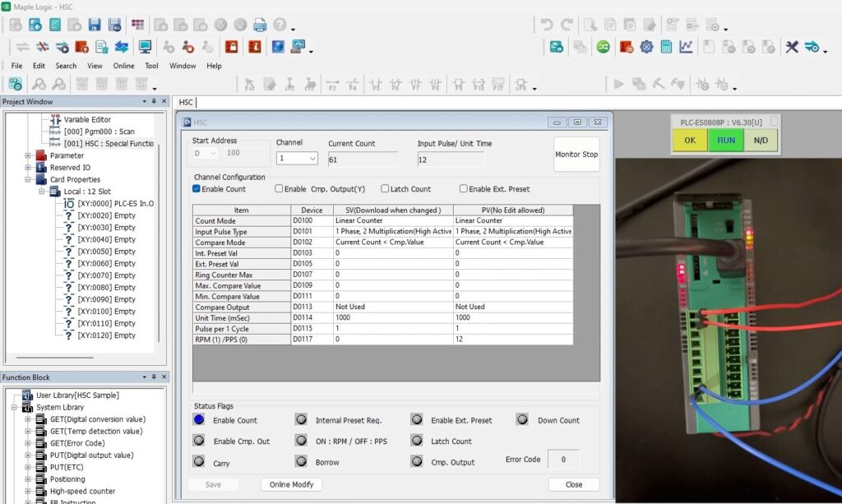This screenshot has height=504, width=842.
Task: Click the red disconnect crossed-arrows icon
Action: 43,47
